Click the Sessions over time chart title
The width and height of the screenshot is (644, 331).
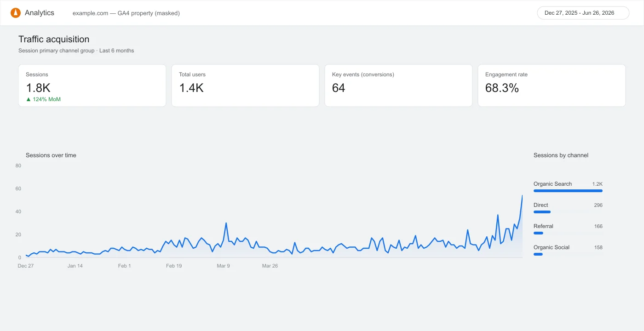coord(51,155)
